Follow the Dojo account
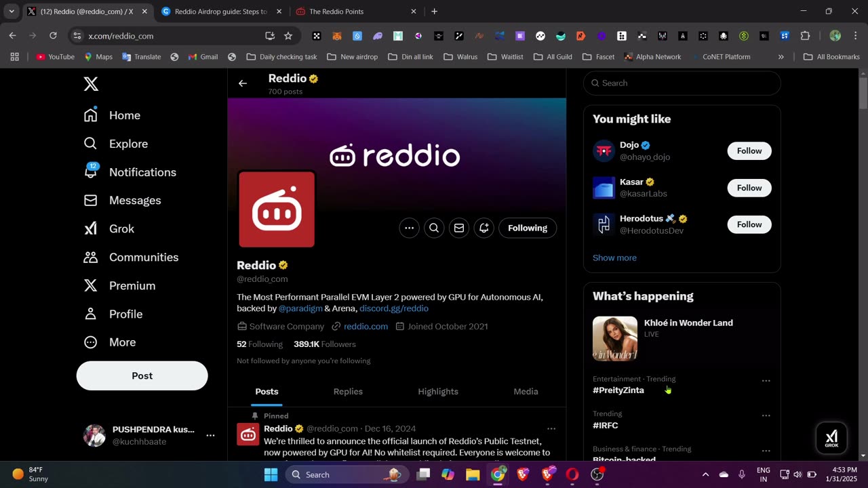The width and height of the screenshot is (868, 488). (749, 150)
